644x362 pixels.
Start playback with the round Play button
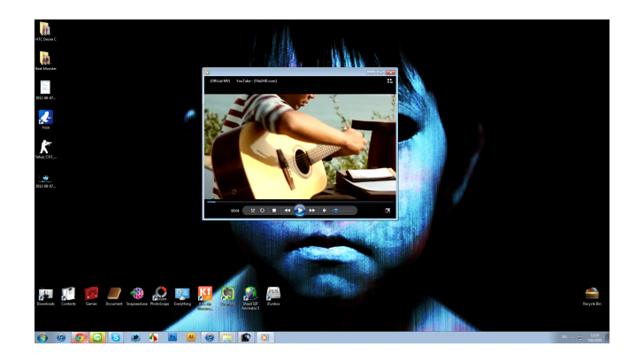300,211
